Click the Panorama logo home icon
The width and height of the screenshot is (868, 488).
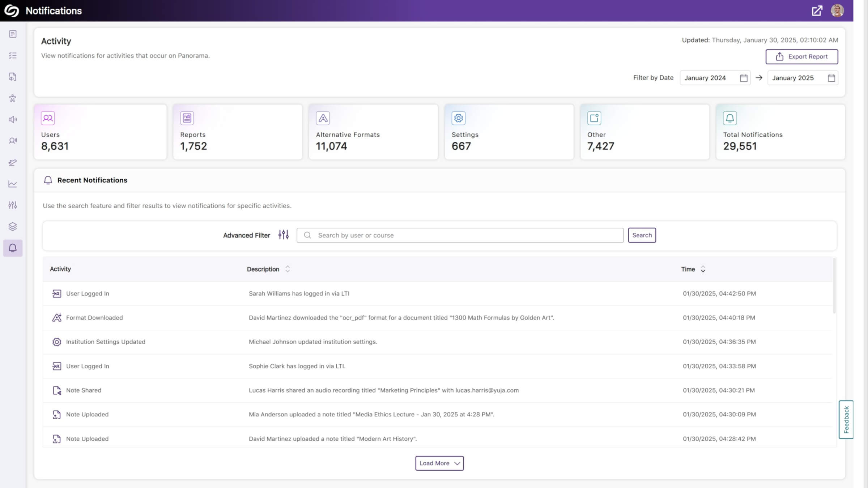[12, 11]
